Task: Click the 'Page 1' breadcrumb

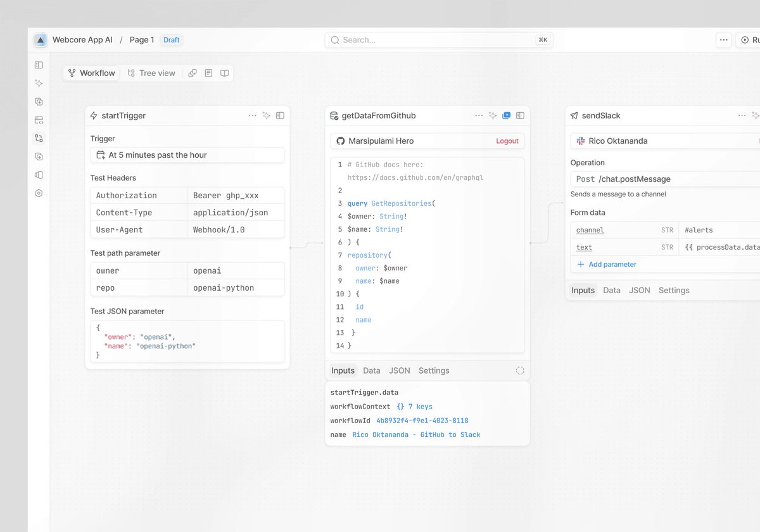Action: [x=142, y=40]
